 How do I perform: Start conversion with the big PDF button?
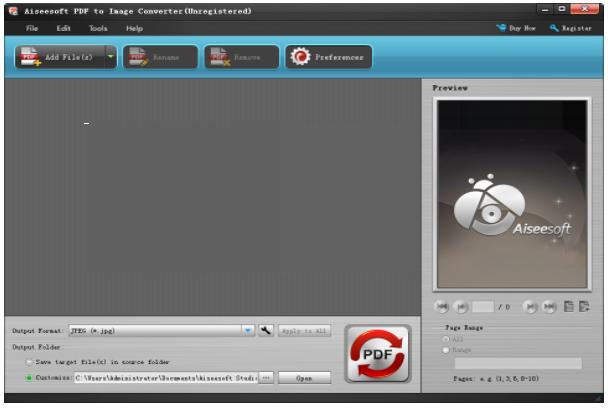[377, 354]
